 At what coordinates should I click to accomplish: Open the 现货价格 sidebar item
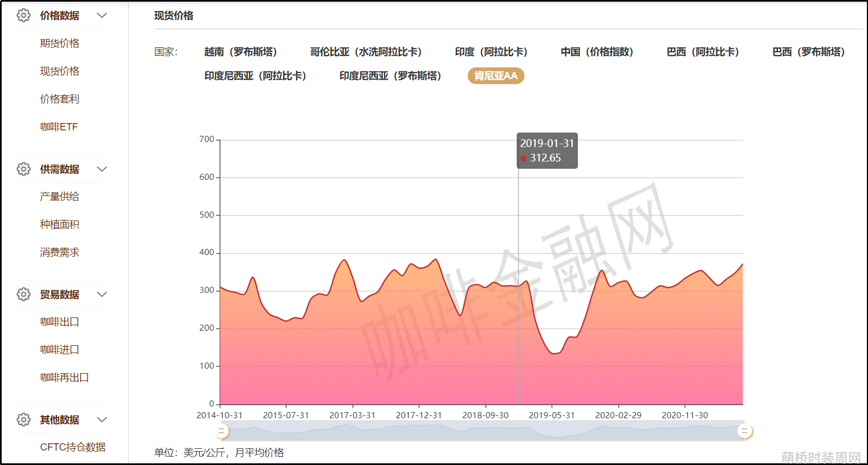click(60, 71)
